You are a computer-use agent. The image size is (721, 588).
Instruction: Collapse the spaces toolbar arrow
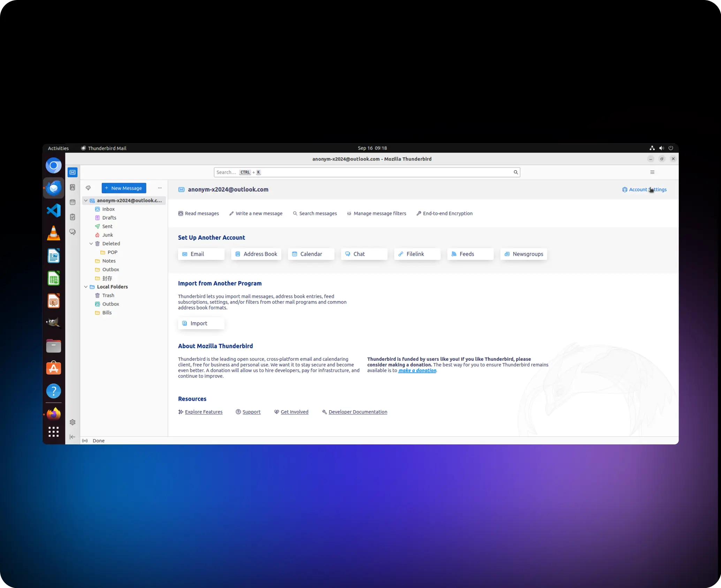pyautogui.click(x=73, y=437)
